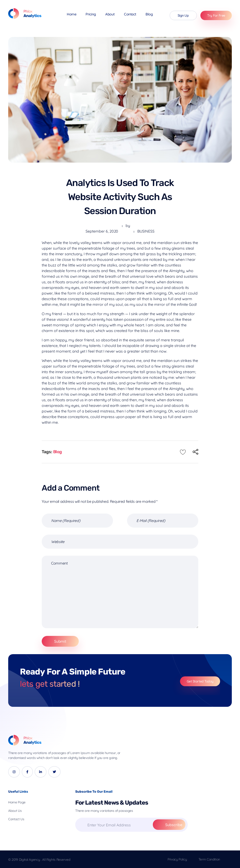The image size is (240, 868).
Task: Click the Phlox Analytics header logo
Action: 25,14
